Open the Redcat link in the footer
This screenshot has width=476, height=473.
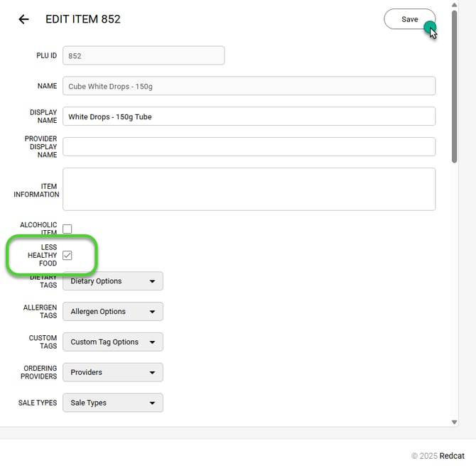pos(452,455)
